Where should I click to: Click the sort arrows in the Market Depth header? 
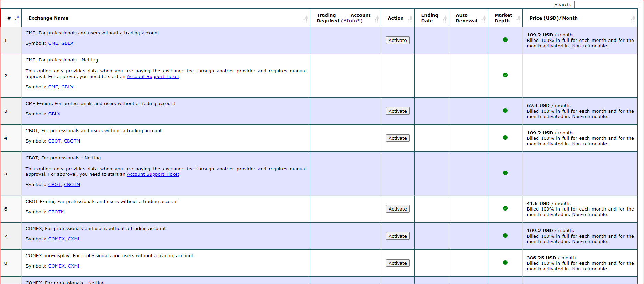pyautogui.click(x=518, y=19)
